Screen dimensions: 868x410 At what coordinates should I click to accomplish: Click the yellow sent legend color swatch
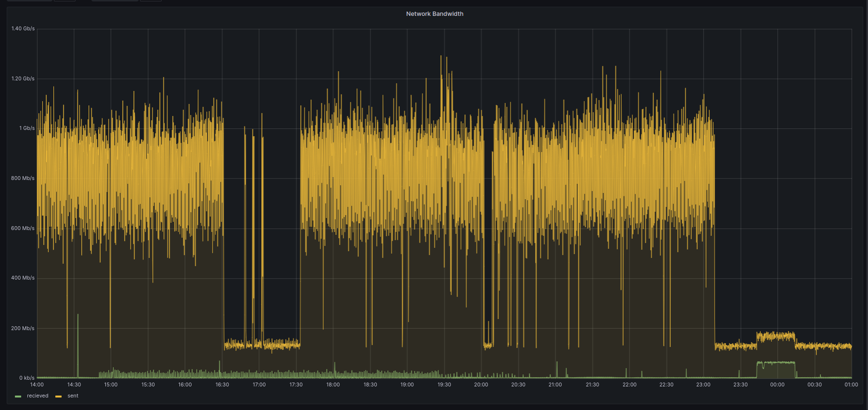pyautogui.click(x=59, y=397)
